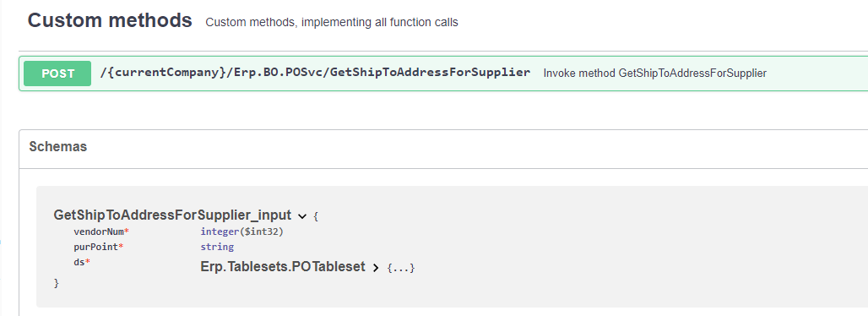Select the vendorNum property name

[x=99, y=232]
